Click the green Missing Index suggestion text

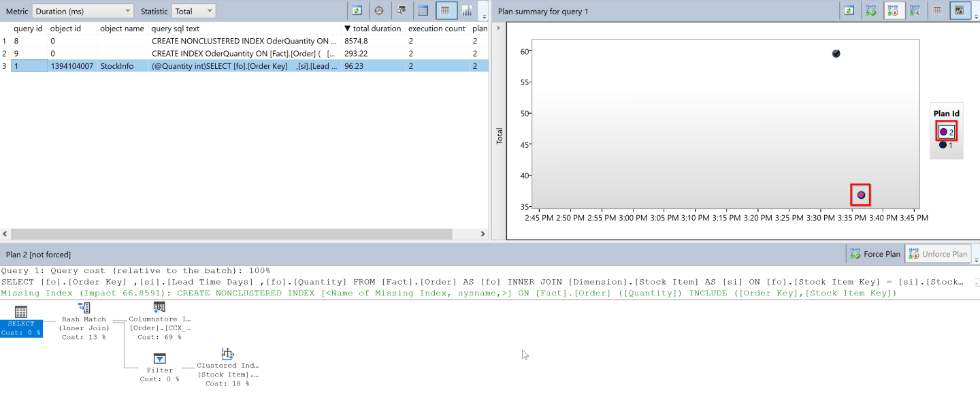click(448, 293)
